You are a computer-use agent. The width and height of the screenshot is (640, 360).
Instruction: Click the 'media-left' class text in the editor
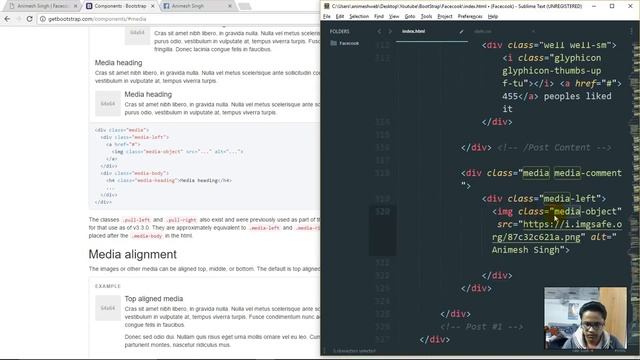(570, 199)
